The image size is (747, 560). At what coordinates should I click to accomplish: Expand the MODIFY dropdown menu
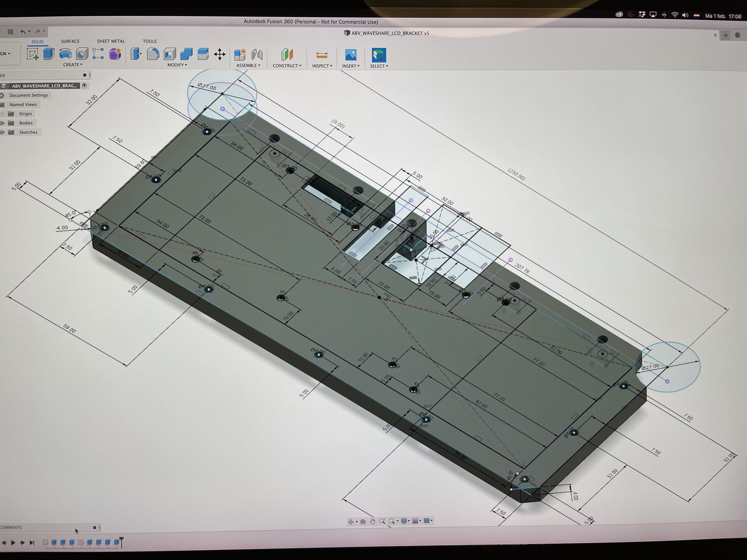[x=177, y=65]
